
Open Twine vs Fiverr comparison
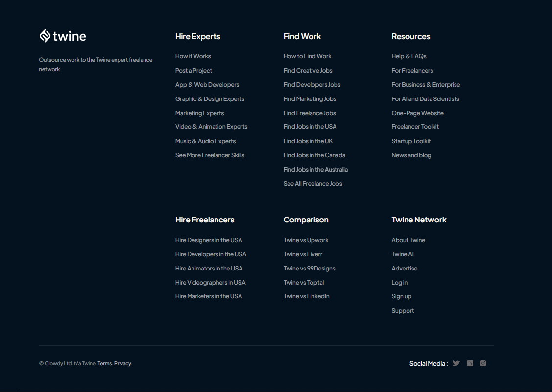click(303, 254)
